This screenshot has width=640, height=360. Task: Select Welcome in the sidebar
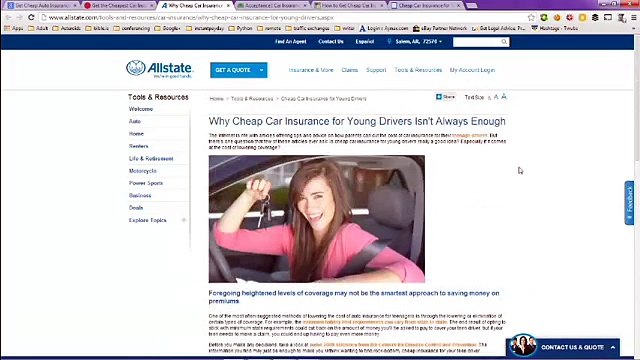pos(141,109)
